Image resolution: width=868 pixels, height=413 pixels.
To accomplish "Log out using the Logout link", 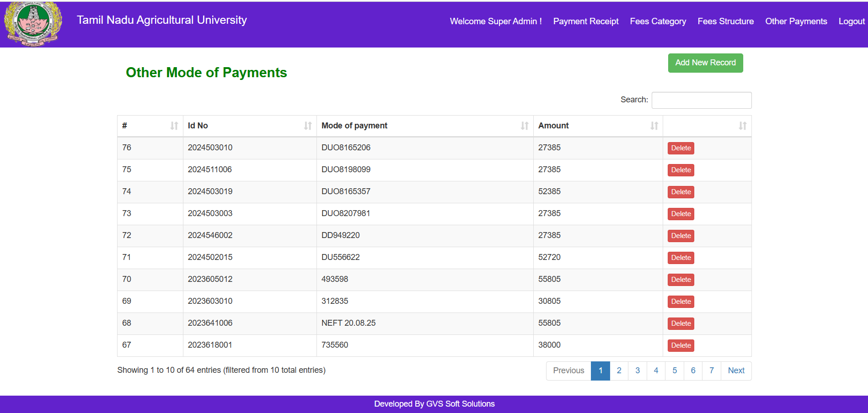I will pos(851,21).
